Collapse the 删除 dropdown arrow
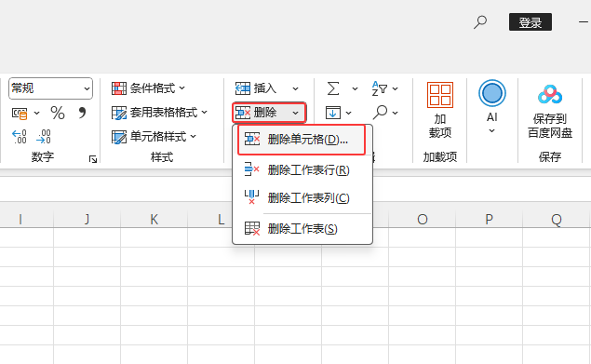The width and height of the screenshot is (591, 364). click(x=296, y=113)
